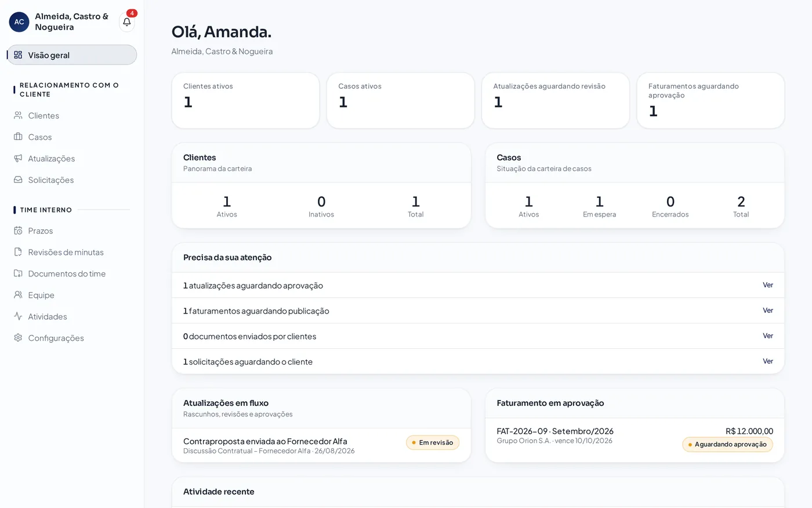Select Visão geral in the sidebar
The width and height of the screenshot is (812, 508).
[72, 55]
